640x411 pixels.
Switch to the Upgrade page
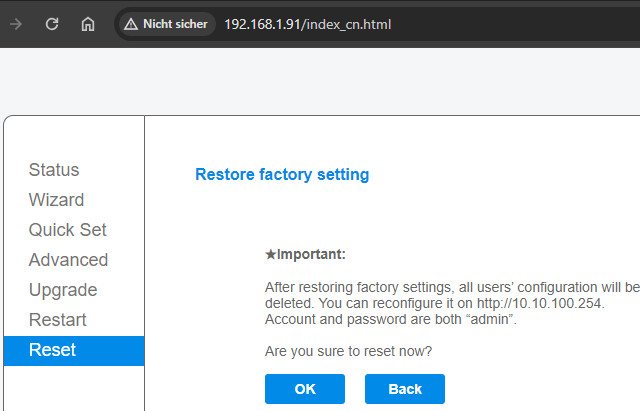click(63, 290)
